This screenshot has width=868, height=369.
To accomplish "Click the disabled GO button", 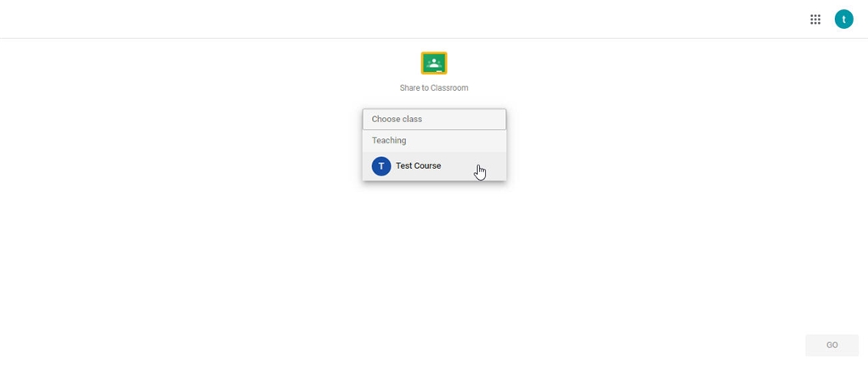I will click(832, 344).
